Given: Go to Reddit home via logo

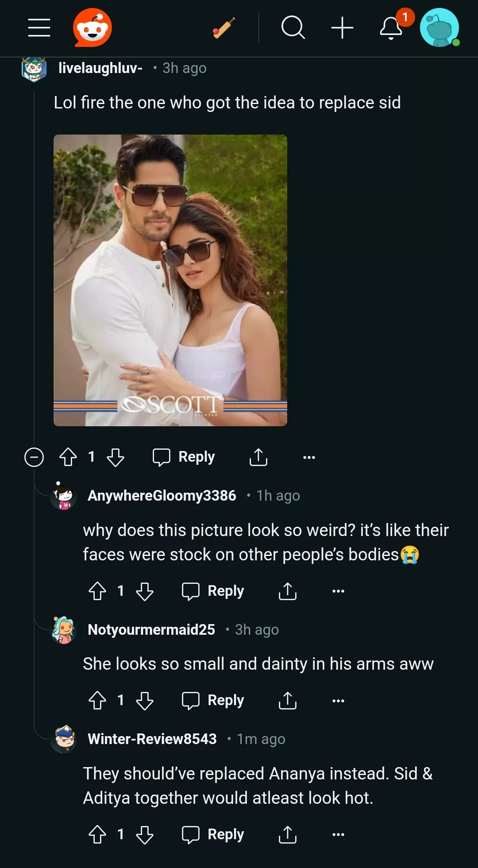Looking at the screenshot, I should tap(93, 27).
